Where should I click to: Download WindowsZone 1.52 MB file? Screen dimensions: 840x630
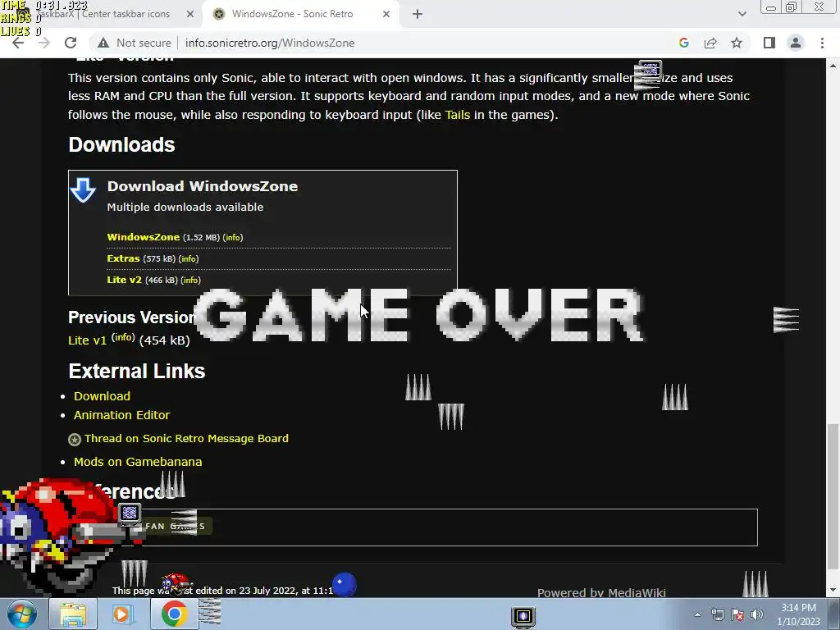point(143,237)
